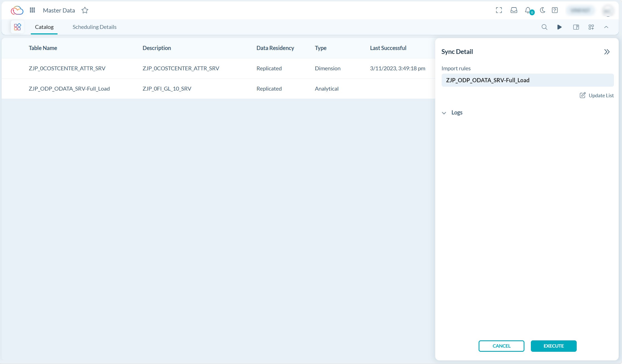
Task: Enter fullscreen mode via the fullscreen icon
Action: [499, 10]
